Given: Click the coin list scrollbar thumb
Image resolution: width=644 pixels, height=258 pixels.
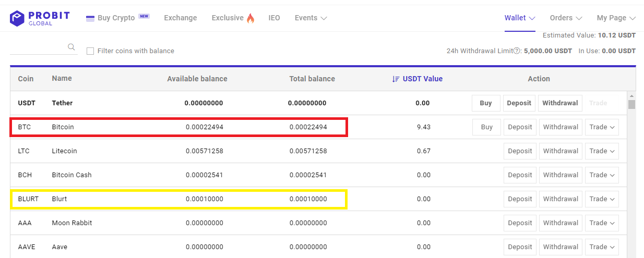Looking at the screenshot, I should [631, 104].
